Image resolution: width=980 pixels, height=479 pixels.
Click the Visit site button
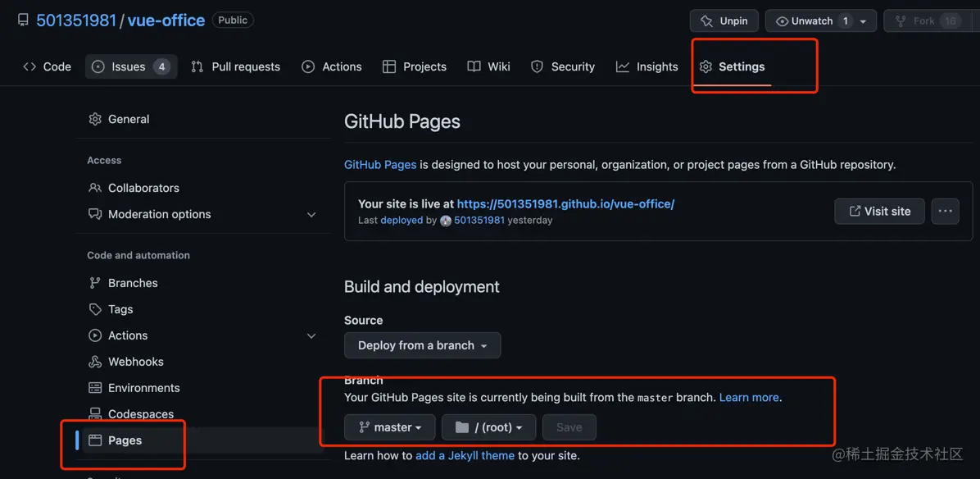click(x=879, y=211)
